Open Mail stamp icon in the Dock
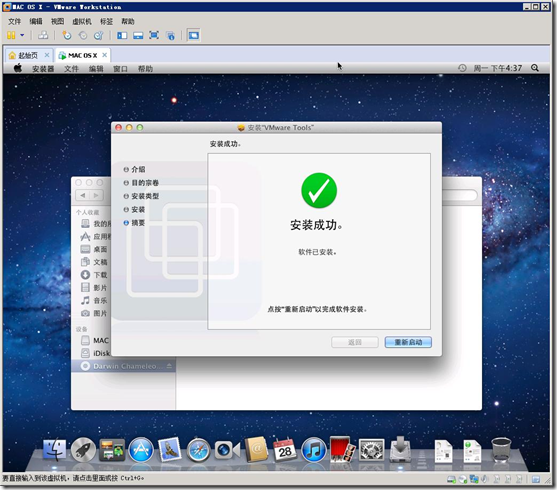The width and height of the screenshot is (557, 490). (169, 449)
